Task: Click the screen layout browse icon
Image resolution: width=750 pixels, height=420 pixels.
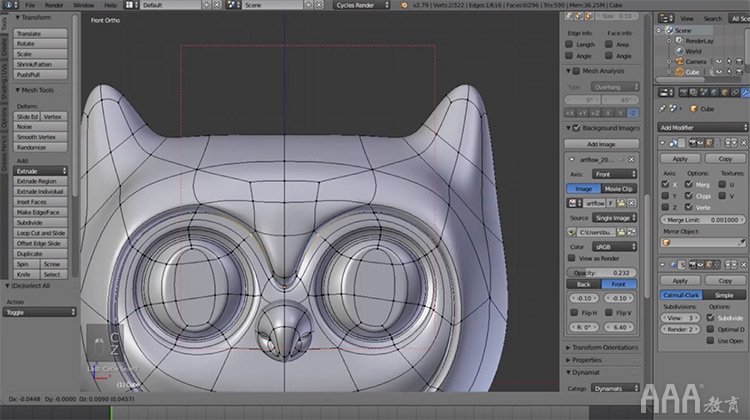Action: [x=130, y=5]
